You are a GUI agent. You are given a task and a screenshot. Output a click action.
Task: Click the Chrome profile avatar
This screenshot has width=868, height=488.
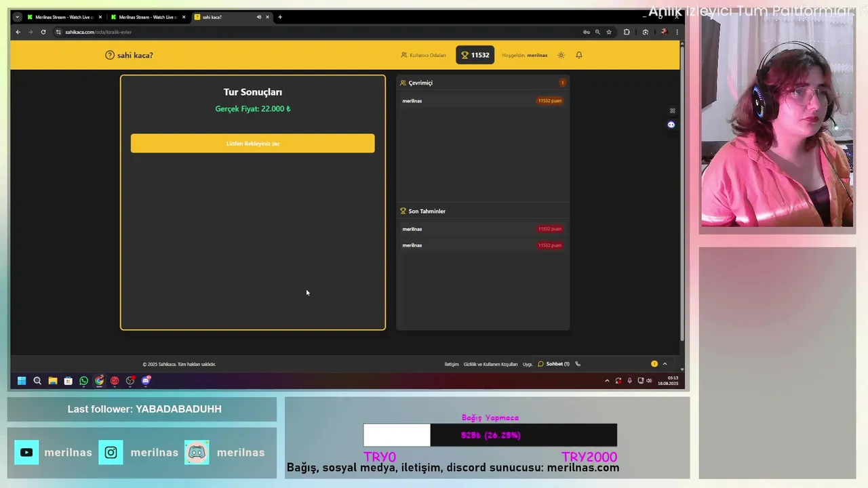[664, 32]
